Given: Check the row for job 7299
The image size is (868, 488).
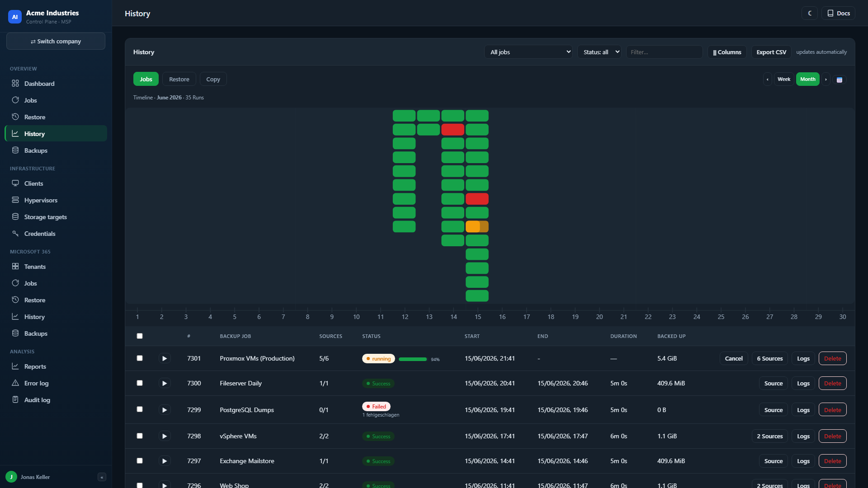Looking at the screenshot, I should (140, 409).
